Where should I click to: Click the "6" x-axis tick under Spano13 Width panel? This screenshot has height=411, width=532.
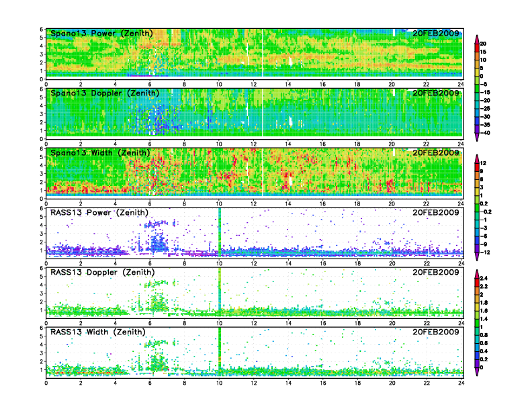point(150,203)
